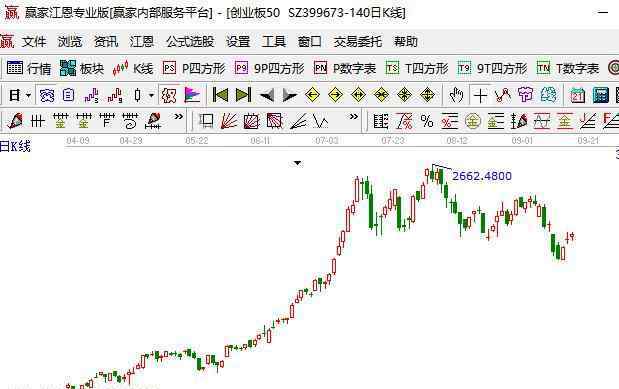This screenshot has height=389, width=619.
Task: Open the 江恩 menu
Action: [x=142, y=41]
